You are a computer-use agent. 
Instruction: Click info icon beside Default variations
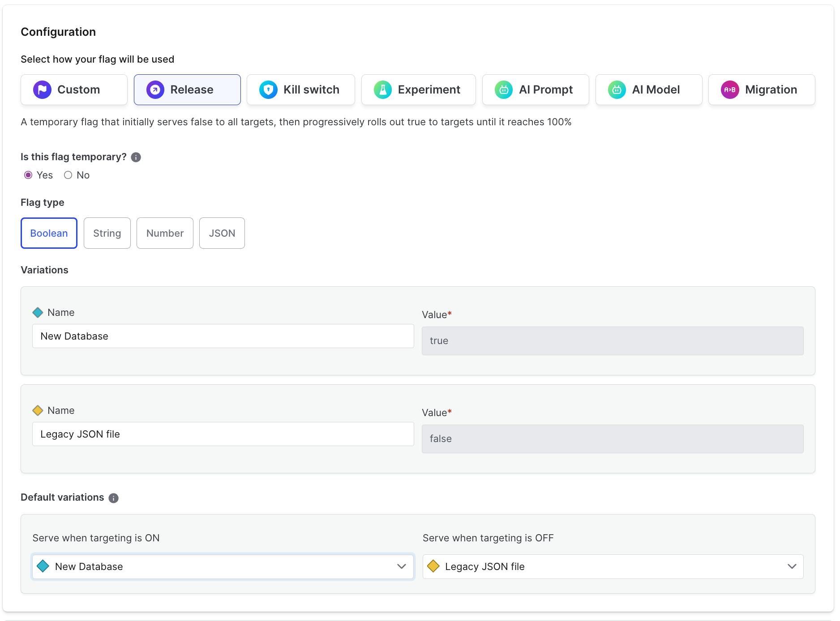114,498
